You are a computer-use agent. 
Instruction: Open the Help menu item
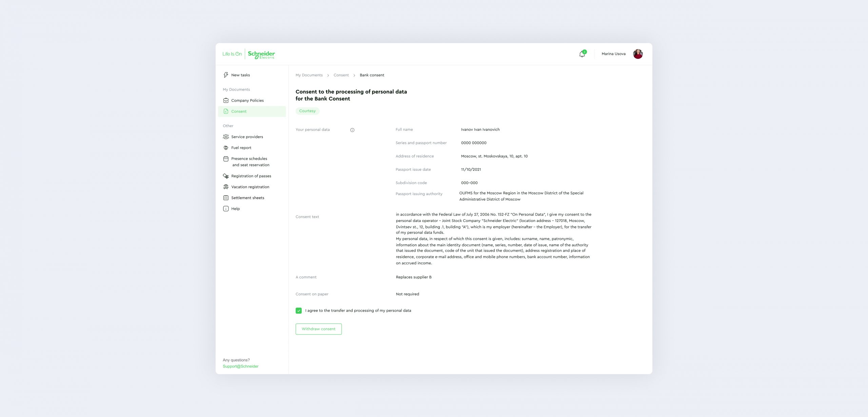(x=235, y=209)
